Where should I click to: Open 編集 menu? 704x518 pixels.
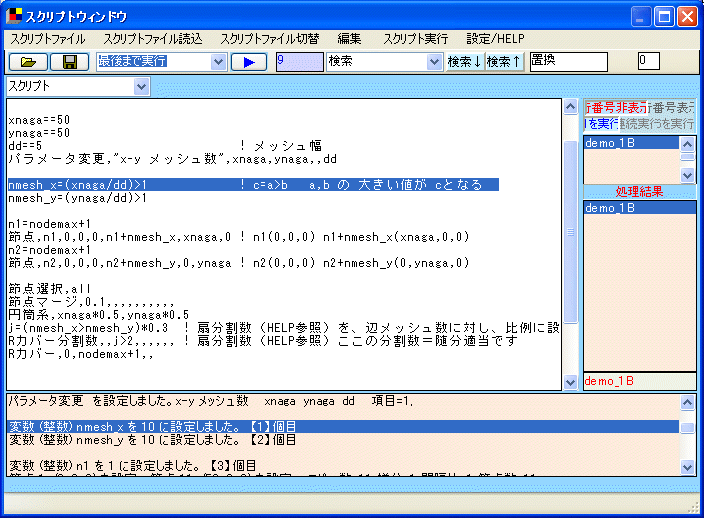(349, 39)
